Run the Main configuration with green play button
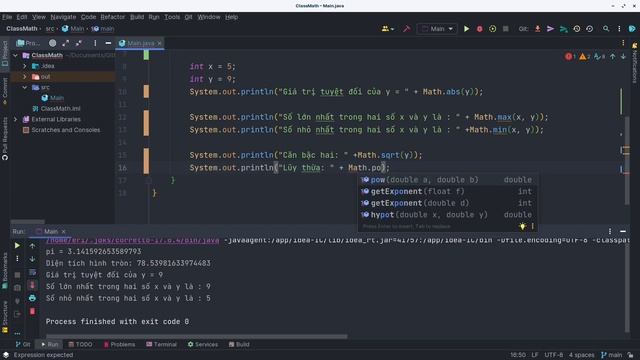This screenshot has height=360, width=640. tap(466, 29)
